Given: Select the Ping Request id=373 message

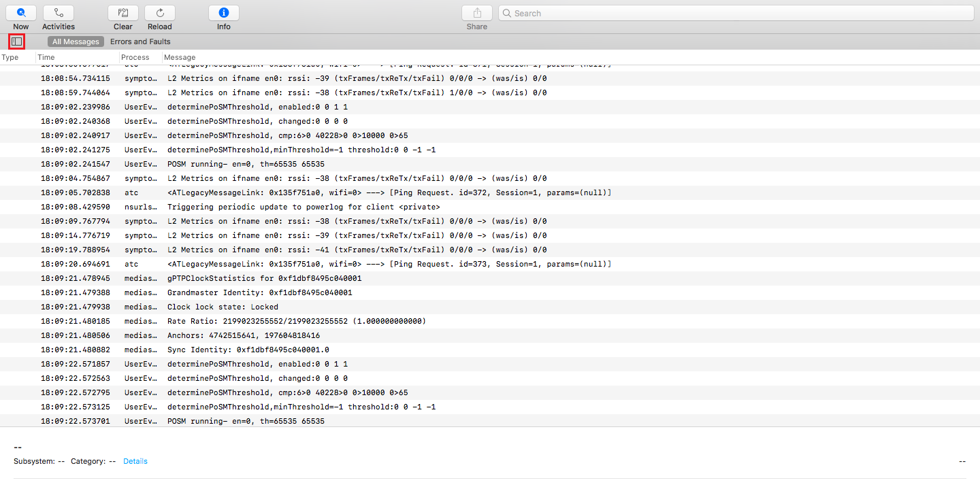Looking at the screenshot, I should pos(389,264).
